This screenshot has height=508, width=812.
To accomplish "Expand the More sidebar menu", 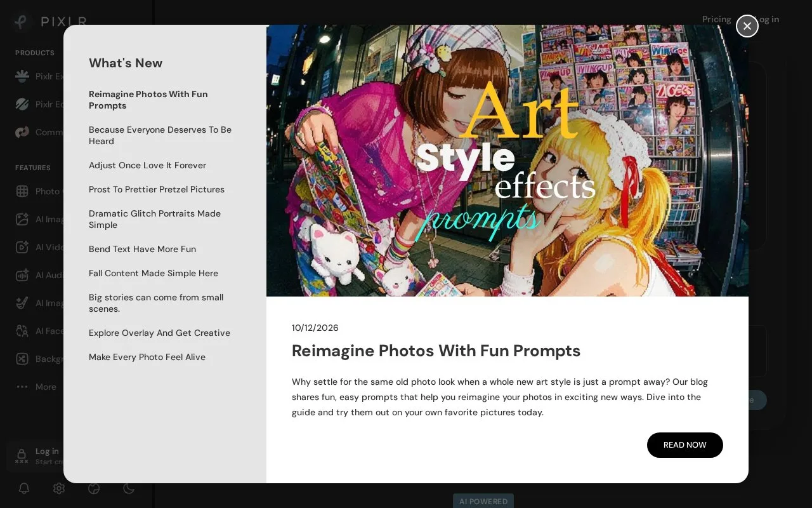I will [x=36, y=387].
